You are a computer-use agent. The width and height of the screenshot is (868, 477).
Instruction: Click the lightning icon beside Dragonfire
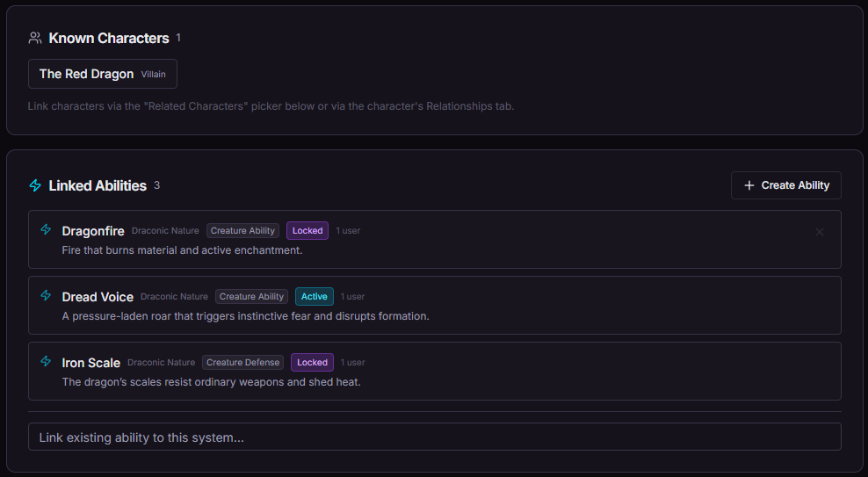(x=46, y=229)
